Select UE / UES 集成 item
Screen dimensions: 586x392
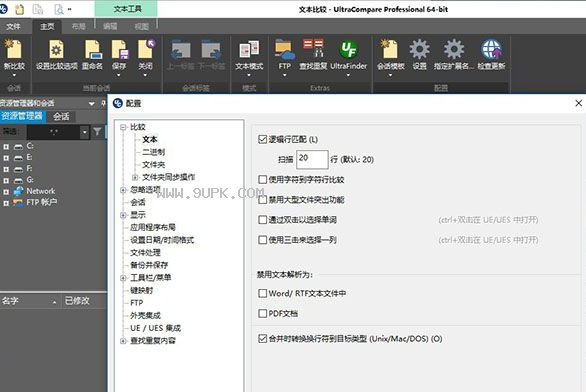pyautogui.click(x=155, y=328)
